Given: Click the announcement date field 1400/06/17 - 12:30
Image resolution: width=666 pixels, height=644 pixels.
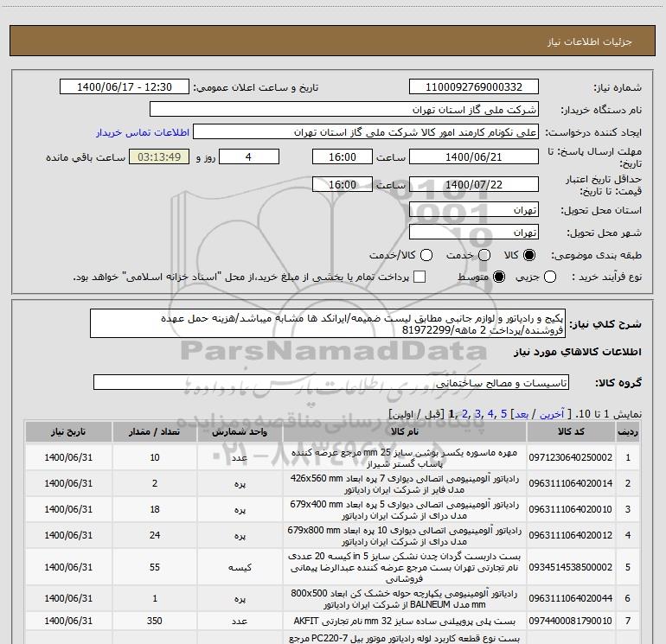Looking at the screenshot, I should tap(125, 86).
